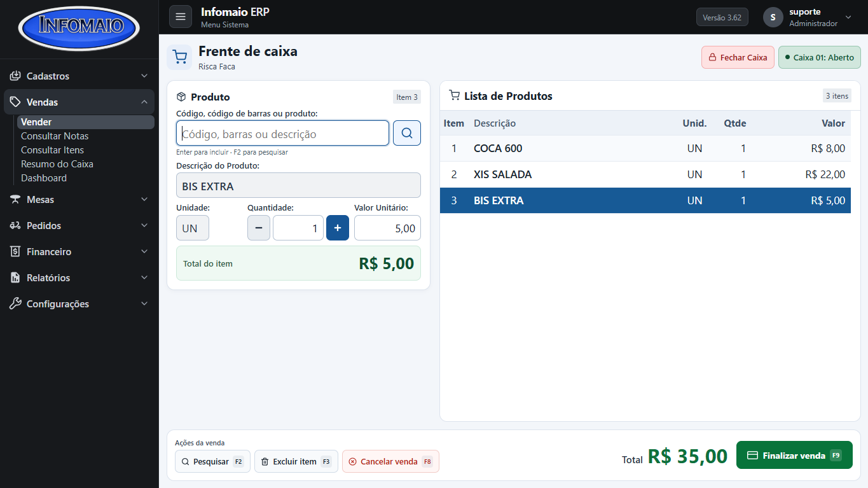Click the Valor Unitário field

pos(387,228)
